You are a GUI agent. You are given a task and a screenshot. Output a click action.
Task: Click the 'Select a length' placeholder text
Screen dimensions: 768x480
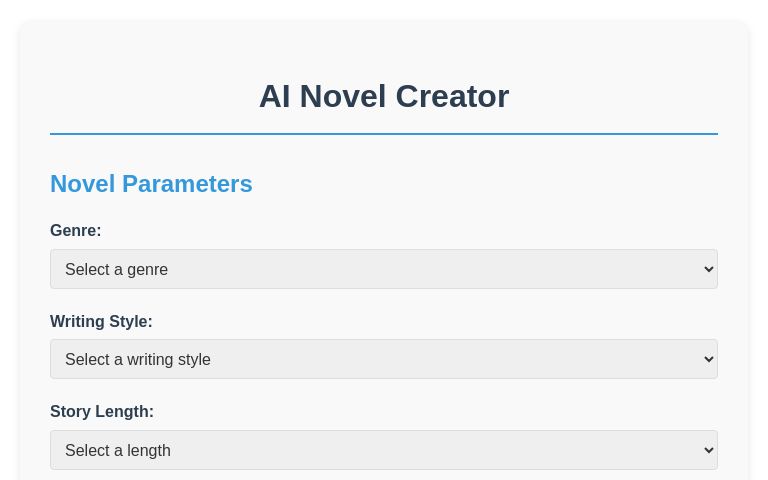pyautogui.click(x=118, y=451)
